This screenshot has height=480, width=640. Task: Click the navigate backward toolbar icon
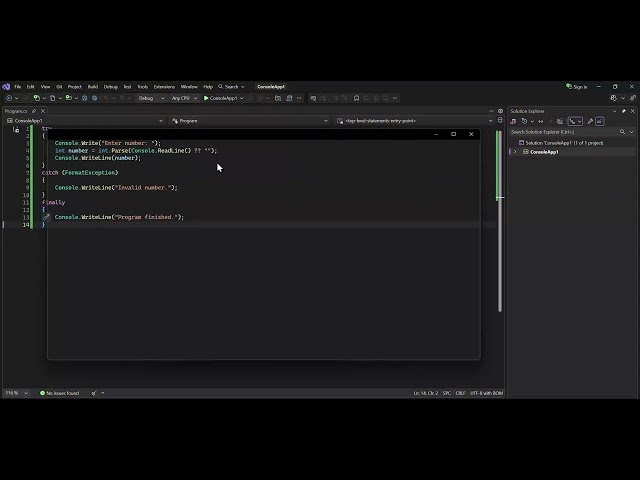(x=9, y=98)
